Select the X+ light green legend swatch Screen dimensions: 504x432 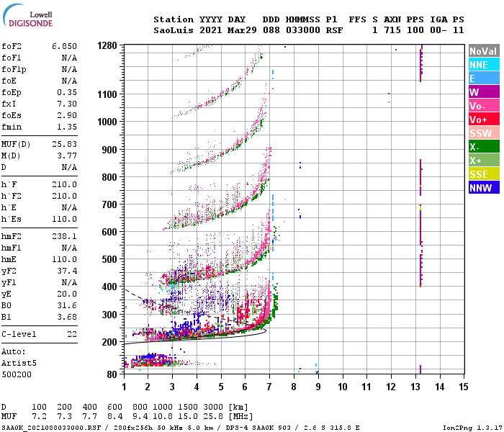coord(484,161)
